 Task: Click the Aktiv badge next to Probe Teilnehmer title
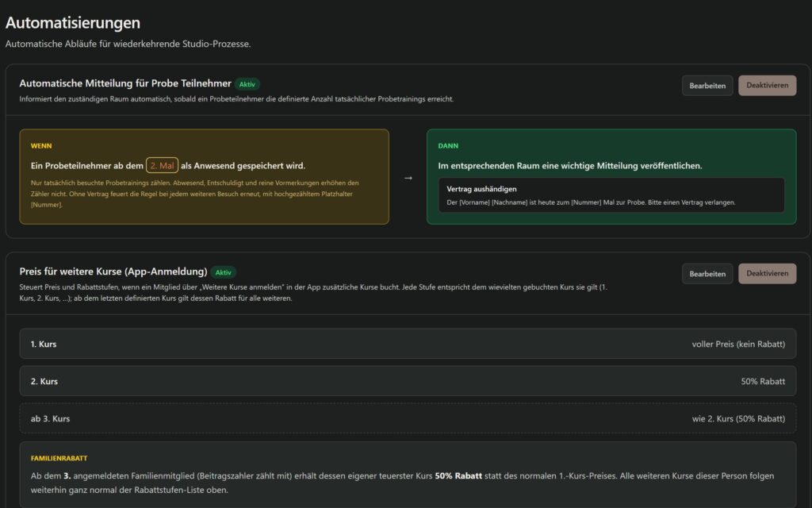pos(247,84)
